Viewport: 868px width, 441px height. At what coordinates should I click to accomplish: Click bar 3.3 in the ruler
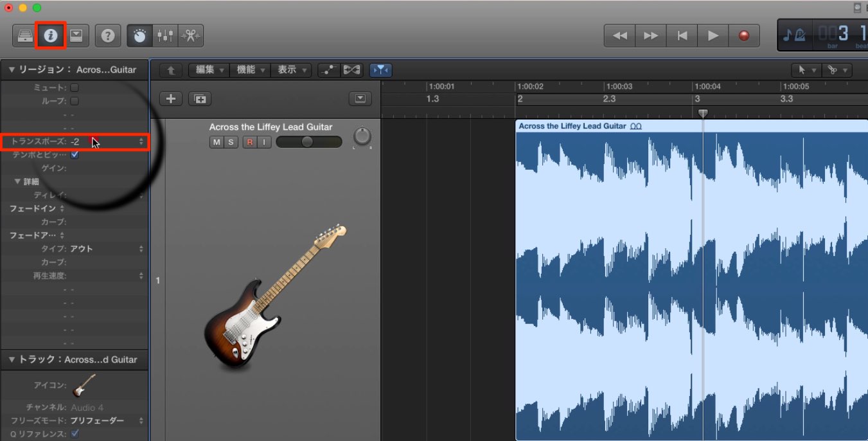tap(786, 99)
